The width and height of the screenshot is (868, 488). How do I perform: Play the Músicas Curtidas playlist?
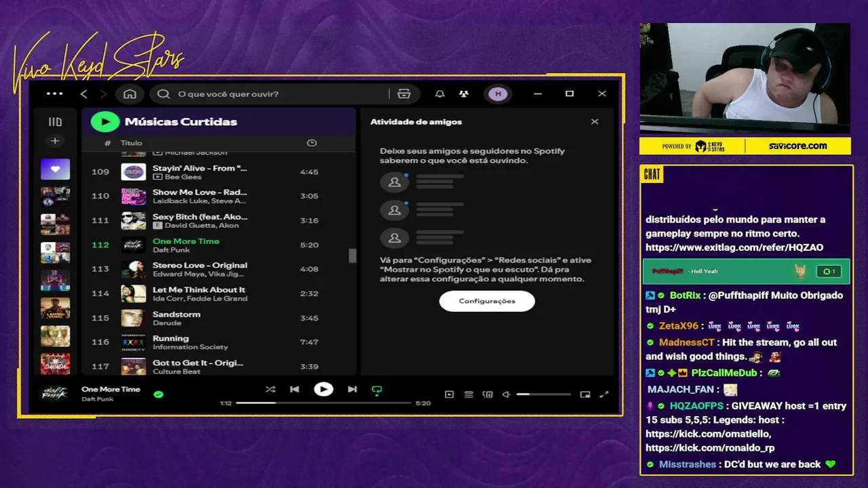point(105,122)
